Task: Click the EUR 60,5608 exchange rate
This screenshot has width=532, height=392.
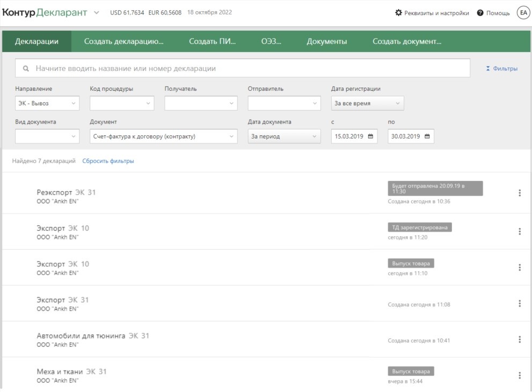Action: (165, 12)
